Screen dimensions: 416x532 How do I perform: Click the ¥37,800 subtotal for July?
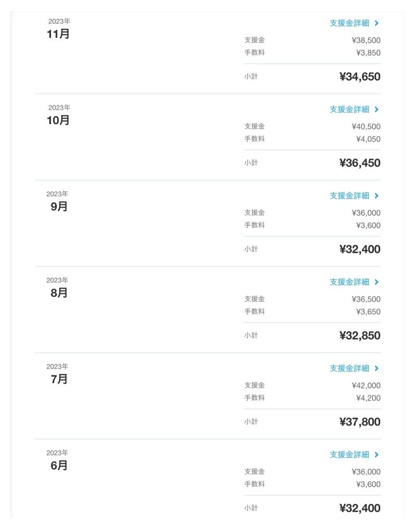359,422
